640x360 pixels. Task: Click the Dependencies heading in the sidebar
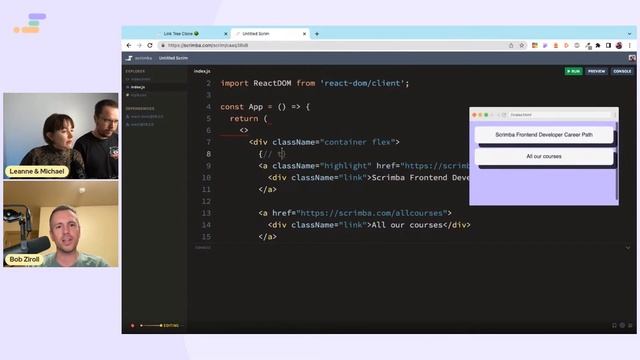(140, 109)
